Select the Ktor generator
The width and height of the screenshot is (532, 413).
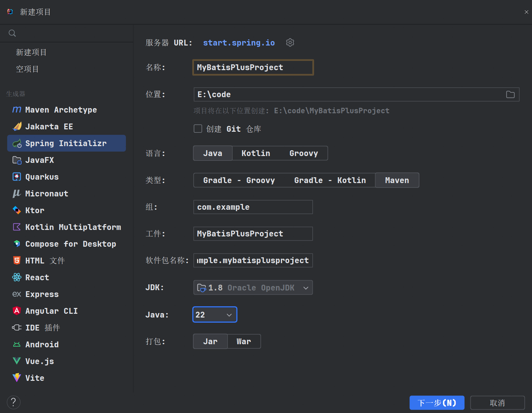[x=67, y=210]
